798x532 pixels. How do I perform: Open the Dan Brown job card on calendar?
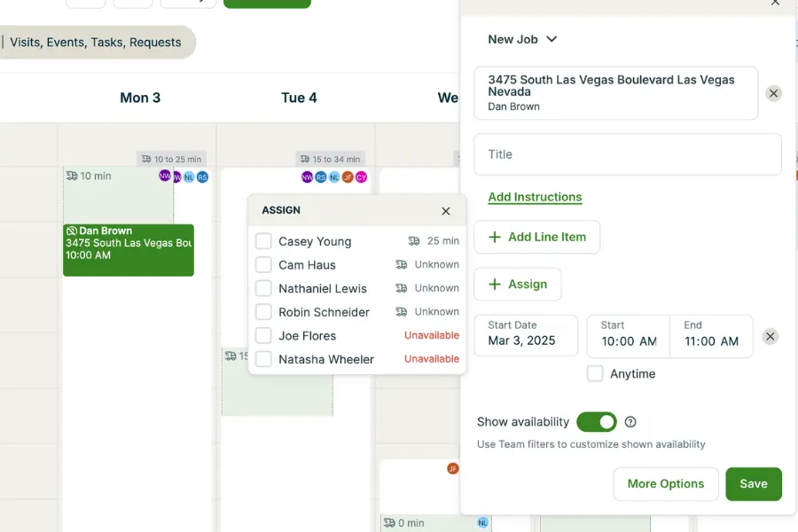point(129,250)
